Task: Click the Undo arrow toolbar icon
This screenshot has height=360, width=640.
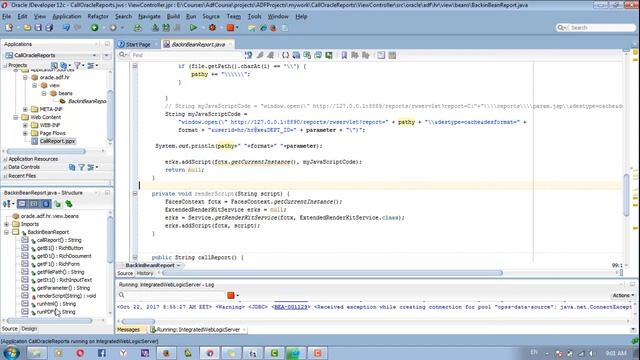Action: 66,28
